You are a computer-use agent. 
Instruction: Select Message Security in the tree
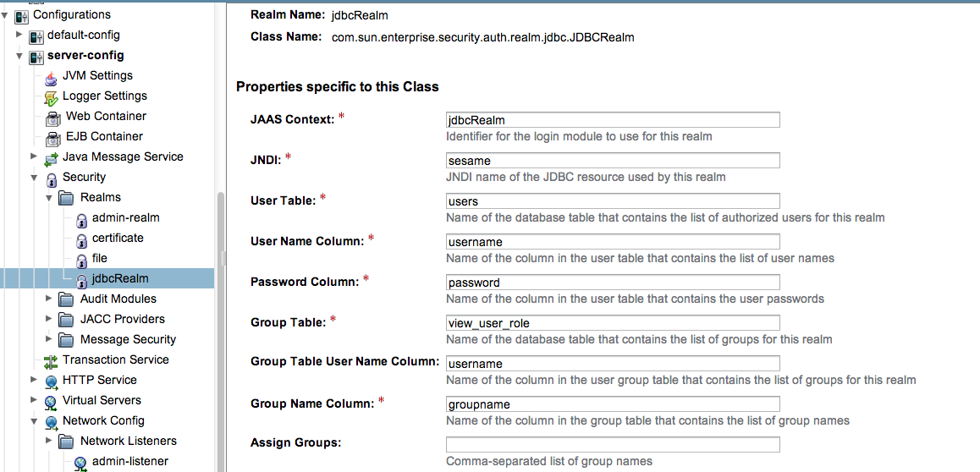128,340
